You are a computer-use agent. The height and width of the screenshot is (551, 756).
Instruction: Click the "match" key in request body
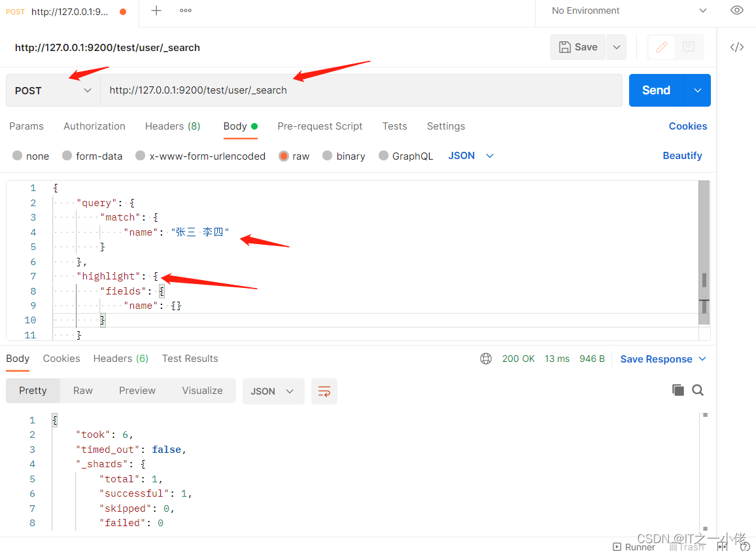tap(120, 217)
